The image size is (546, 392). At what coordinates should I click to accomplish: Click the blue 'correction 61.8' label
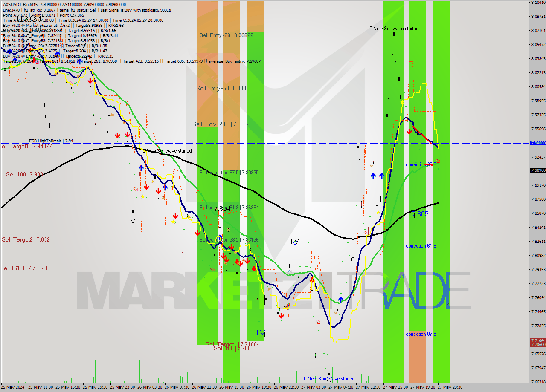[x=421, y=246]
